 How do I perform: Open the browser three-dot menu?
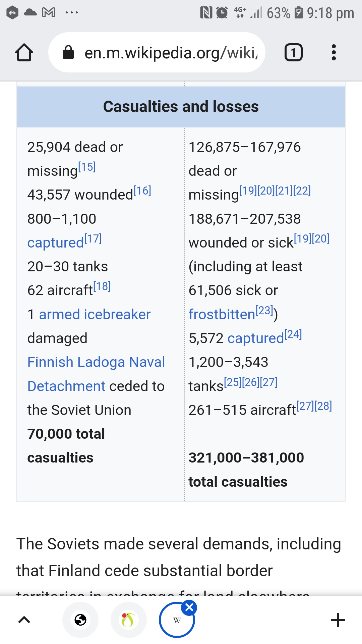[334, 53]
